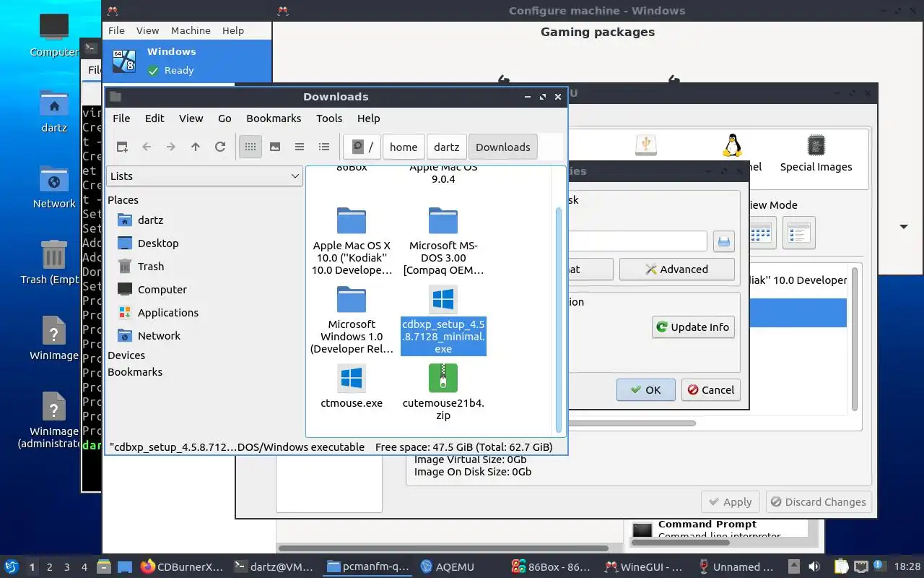
Task: Select Windows machine in WineGUI list
Action: point(187,61)
